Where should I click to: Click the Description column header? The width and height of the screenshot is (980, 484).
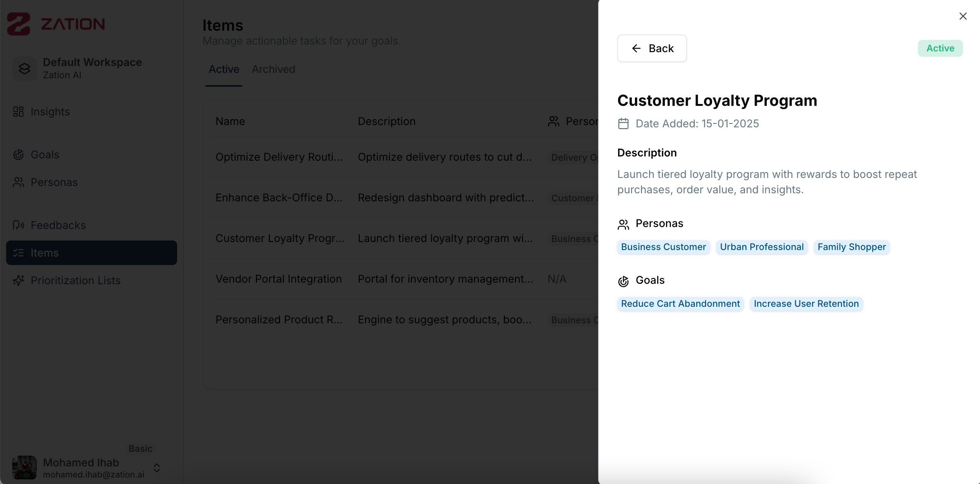click(x=386, y=122)
